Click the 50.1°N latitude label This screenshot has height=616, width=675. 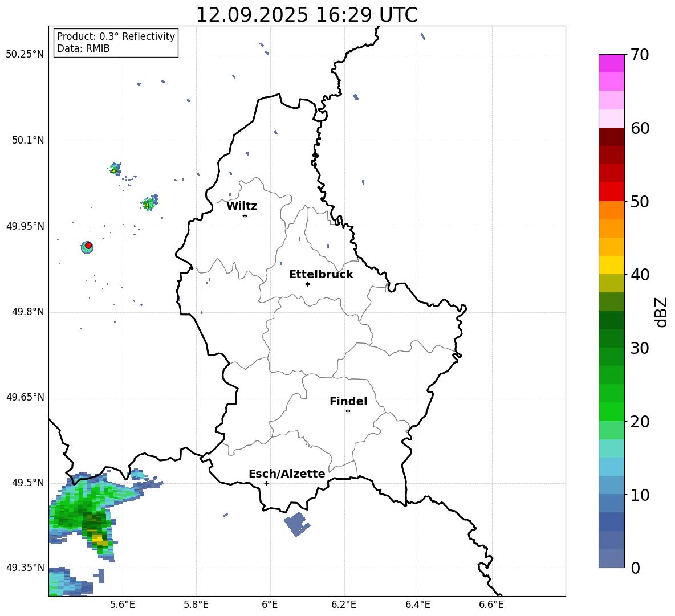click(x=28, y=141)
